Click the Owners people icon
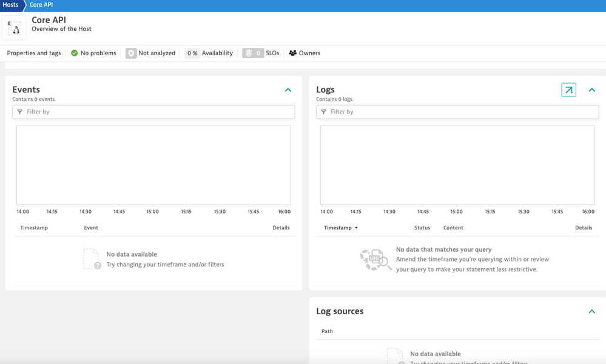Image resolution: width=606 pixels, height=364 pixels. coord(293,53)
